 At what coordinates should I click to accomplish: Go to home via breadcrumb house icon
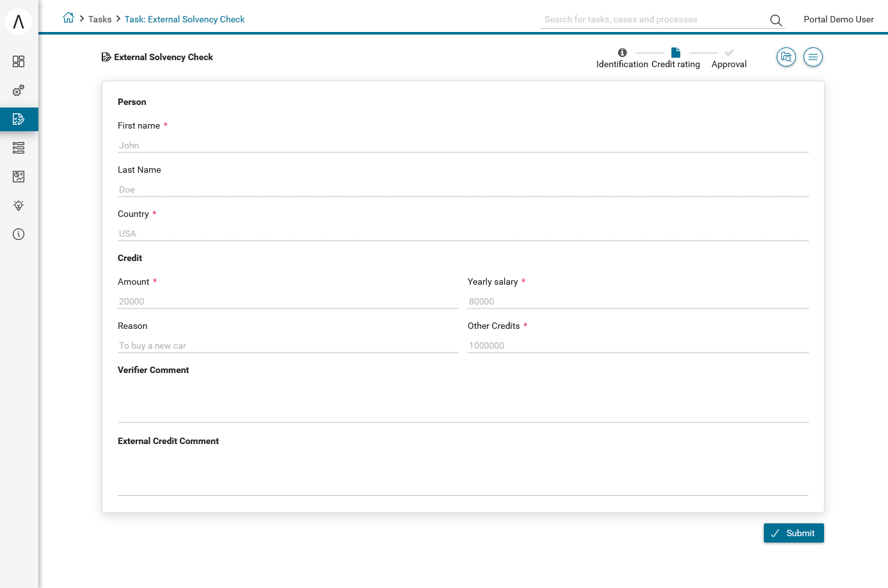click(68, 18)
